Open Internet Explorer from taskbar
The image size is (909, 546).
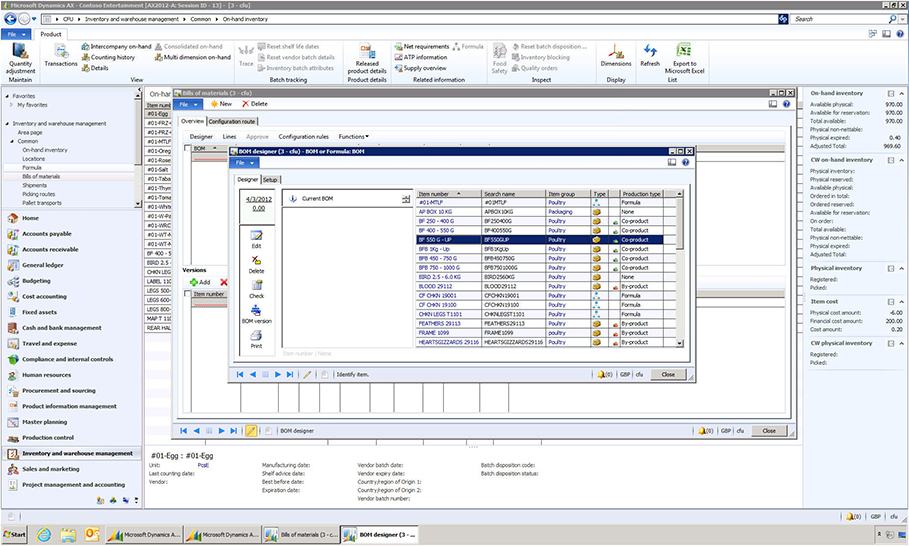coord(44,534)
